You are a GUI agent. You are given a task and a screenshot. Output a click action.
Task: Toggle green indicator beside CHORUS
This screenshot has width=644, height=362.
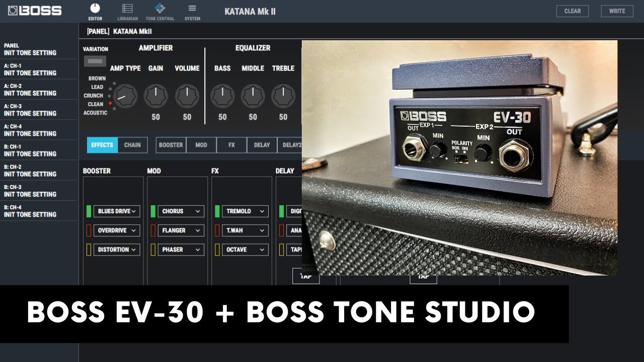point(153,211)
